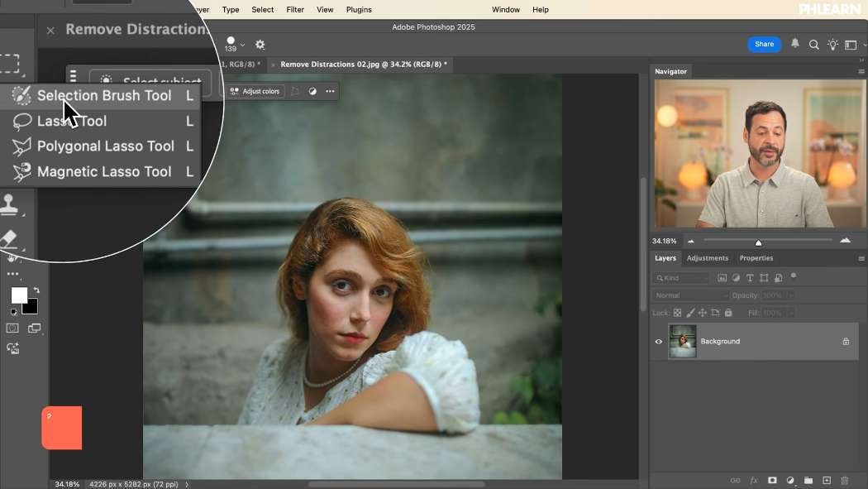Change screen mode from toolbar
The width and height of the screenshot is (868, 489).
(35, 328)
